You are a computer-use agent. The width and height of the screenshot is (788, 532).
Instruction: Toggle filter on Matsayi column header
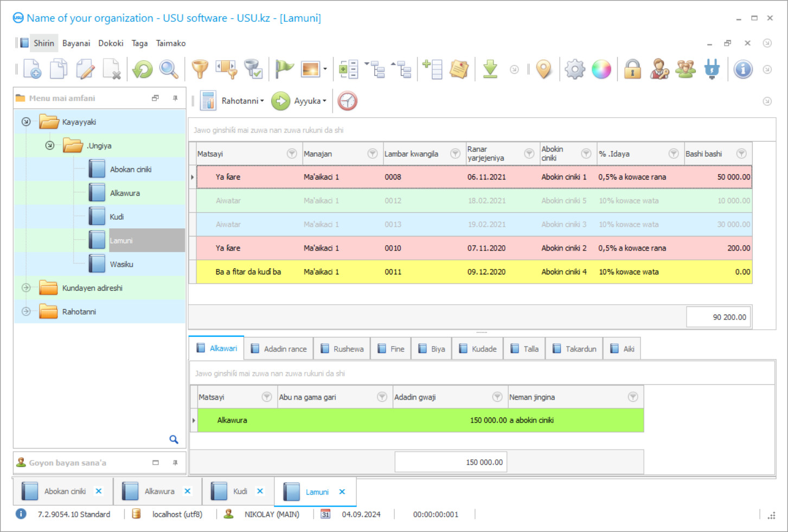pyautogui.click(x=292, y=154)
